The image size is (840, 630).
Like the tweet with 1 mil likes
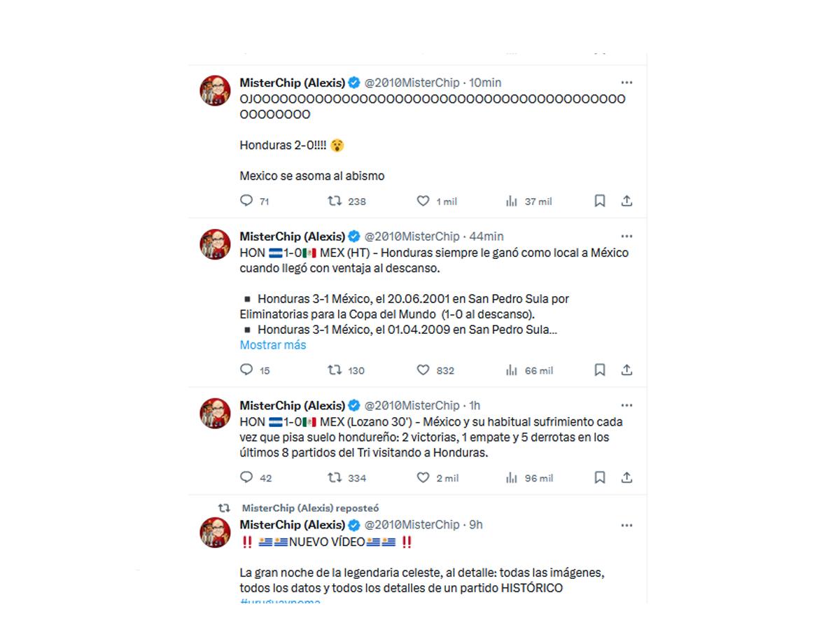[x=424, y=201]
